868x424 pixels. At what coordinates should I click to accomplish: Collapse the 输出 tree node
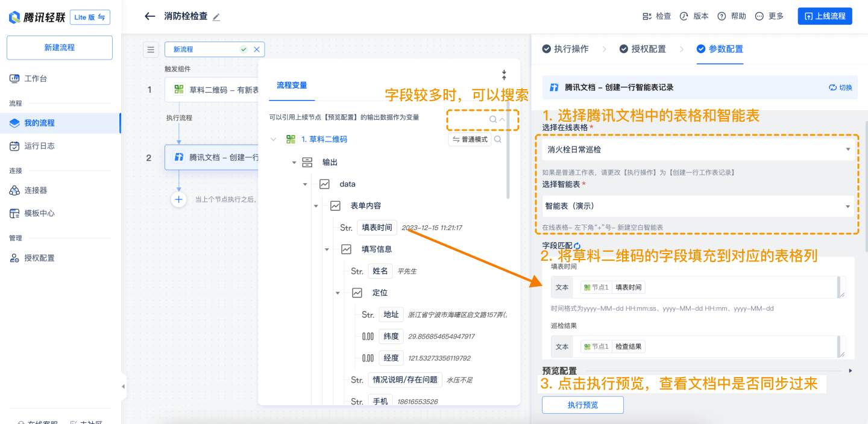point(294,163)
